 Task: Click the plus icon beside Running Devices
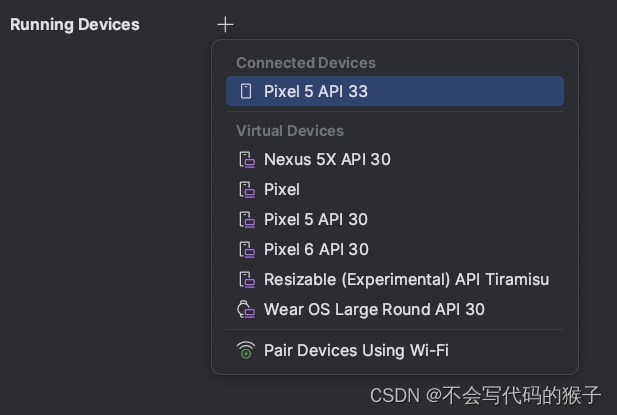point(225,24)
